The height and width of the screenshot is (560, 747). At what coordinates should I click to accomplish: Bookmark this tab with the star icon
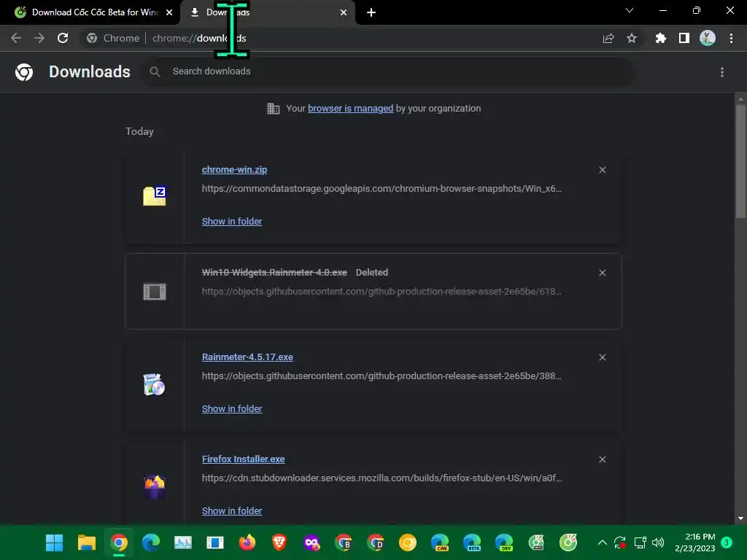[632, 38]
